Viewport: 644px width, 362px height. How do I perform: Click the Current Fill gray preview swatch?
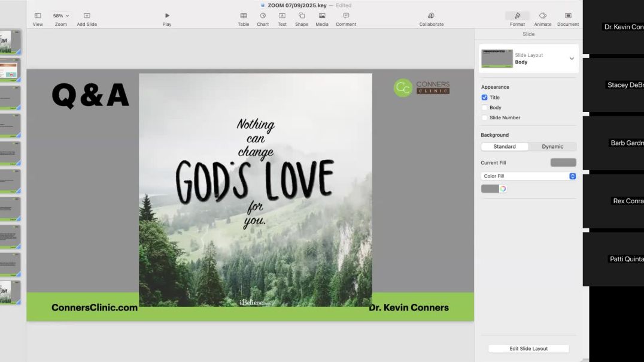pos(563,162)
